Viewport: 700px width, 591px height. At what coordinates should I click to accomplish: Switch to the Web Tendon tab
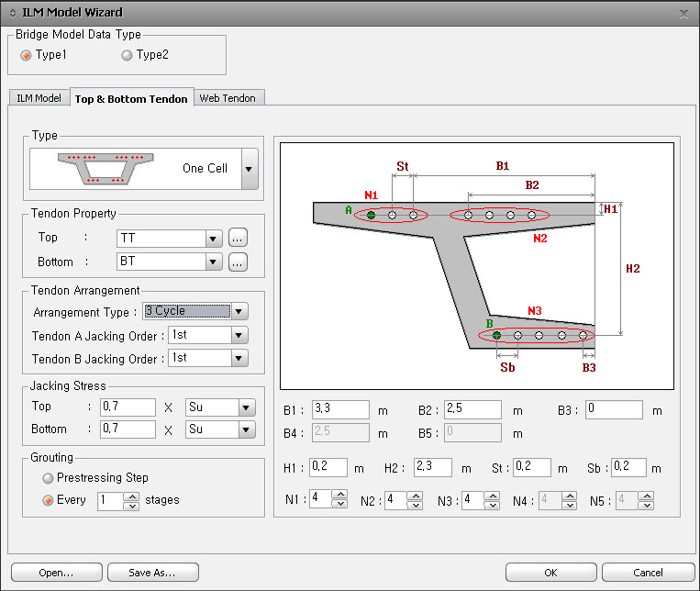click(228, 98)
